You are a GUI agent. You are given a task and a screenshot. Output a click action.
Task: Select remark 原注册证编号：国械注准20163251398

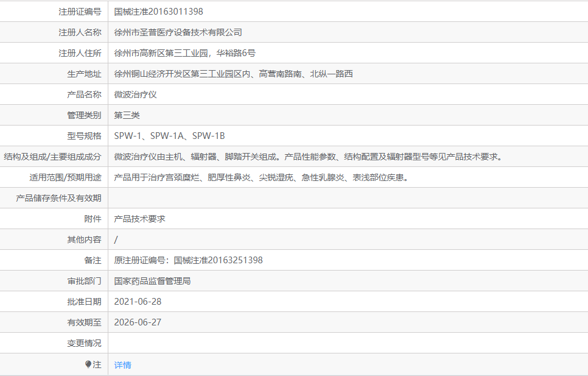click(x=188, y=260)
